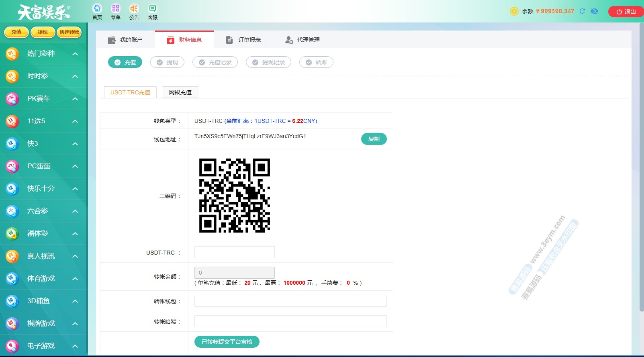The width and height of the screenshot is (644, 357).
Task: Switch to the 订单报表 tab
Action: 243,40
